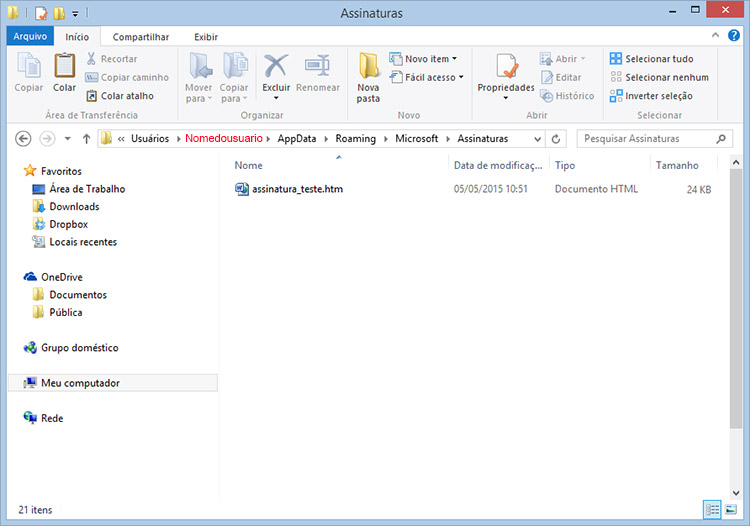Viewport: 750px width, 526px height.
Task: Collapse the ribbon with the chevron
Action: coord(715,35)
